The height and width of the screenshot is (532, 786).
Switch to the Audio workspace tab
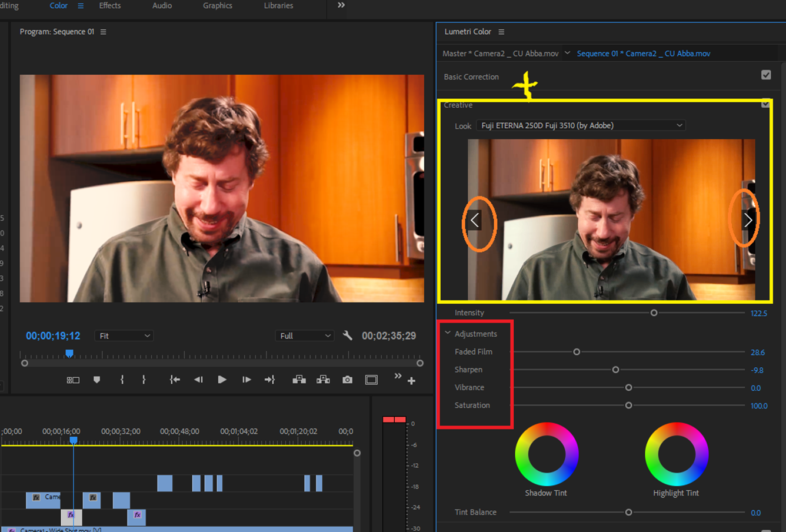click(162, 6)
